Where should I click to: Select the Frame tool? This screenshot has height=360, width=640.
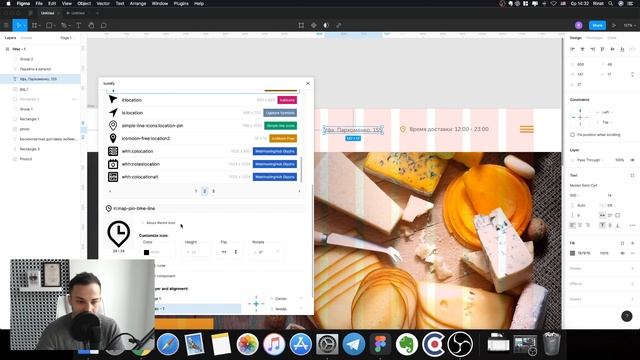[35, 25]
